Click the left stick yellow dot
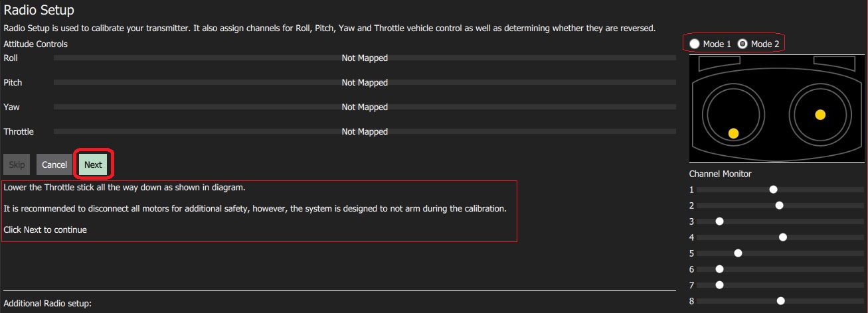Image resolution: width=868 pixels, height=313 pixels. pos(733,133)
